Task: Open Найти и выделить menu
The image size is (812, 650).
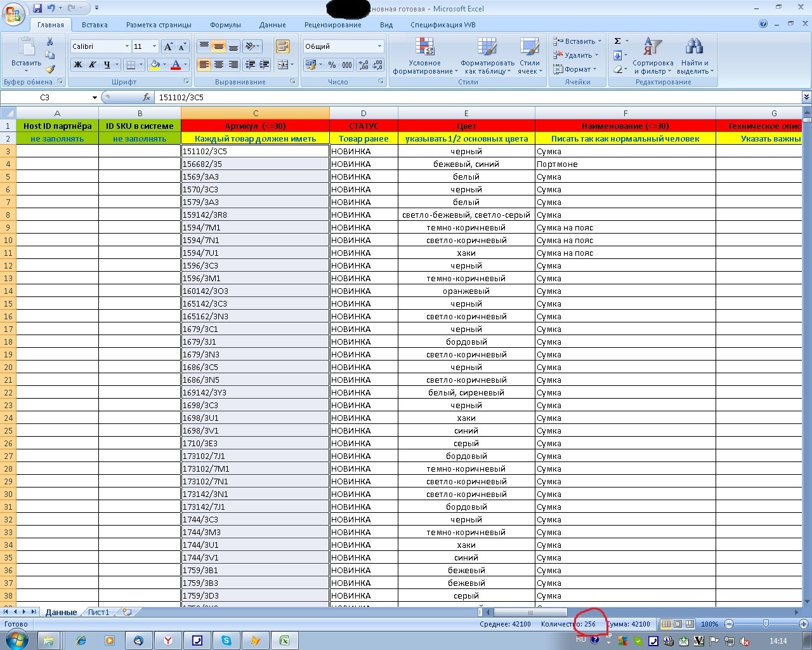Action: click(x=695, y=56)
